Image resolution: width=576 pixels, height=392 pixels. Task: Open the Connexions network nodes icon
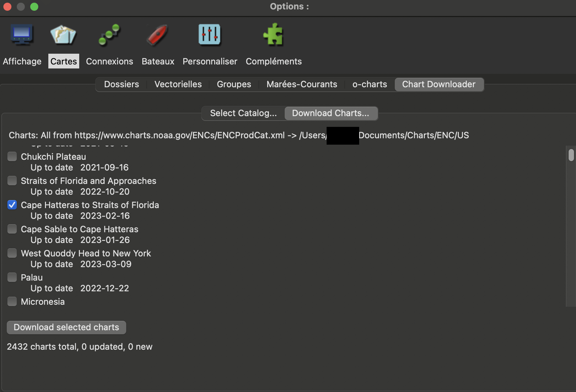click(x=109, y=35)
